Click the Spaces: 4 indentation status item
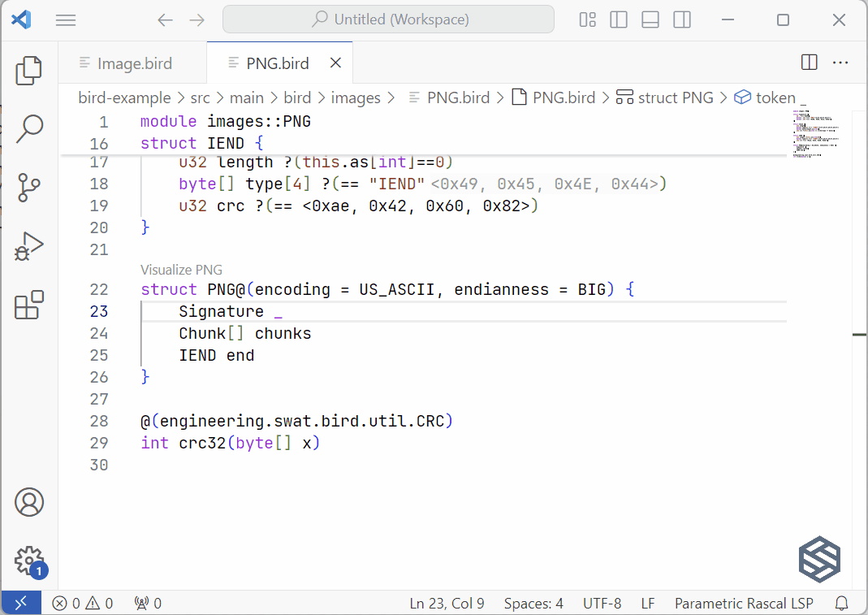This screenshot has width=868, height=615. point(533,603)
